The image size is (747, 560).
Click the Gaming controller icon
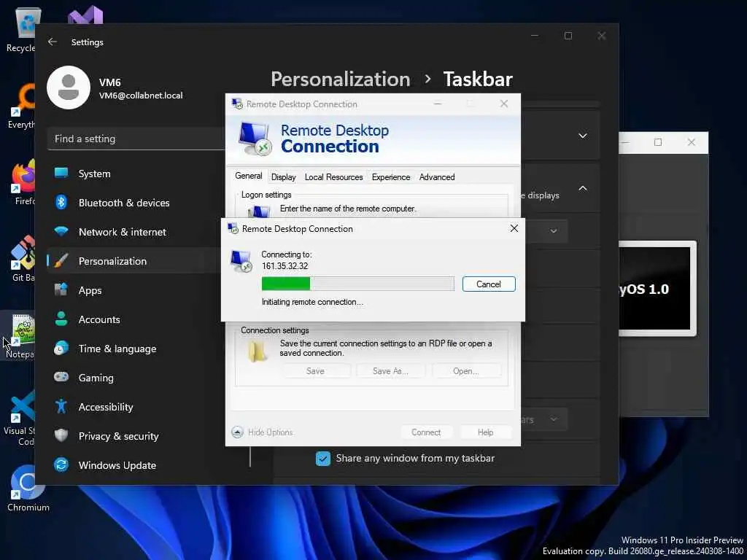point(61,377)
